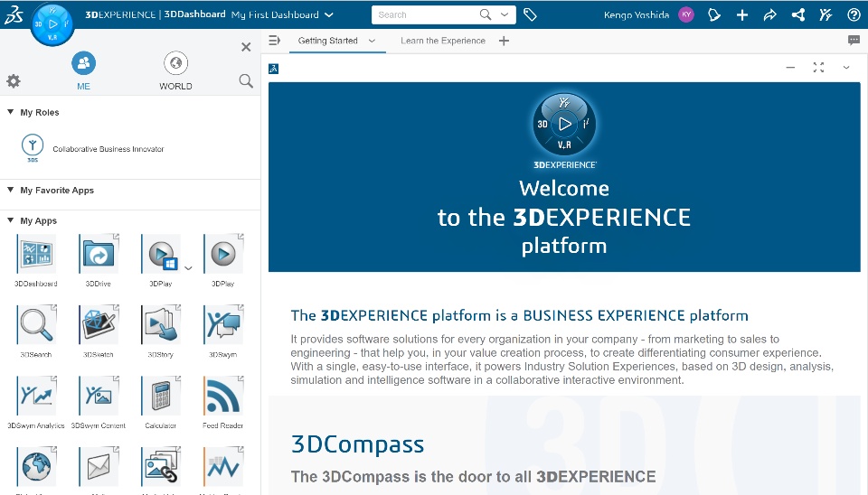
Task: Select the Getting Started tab
Action: pyautogui.click(x=327, y=41)
